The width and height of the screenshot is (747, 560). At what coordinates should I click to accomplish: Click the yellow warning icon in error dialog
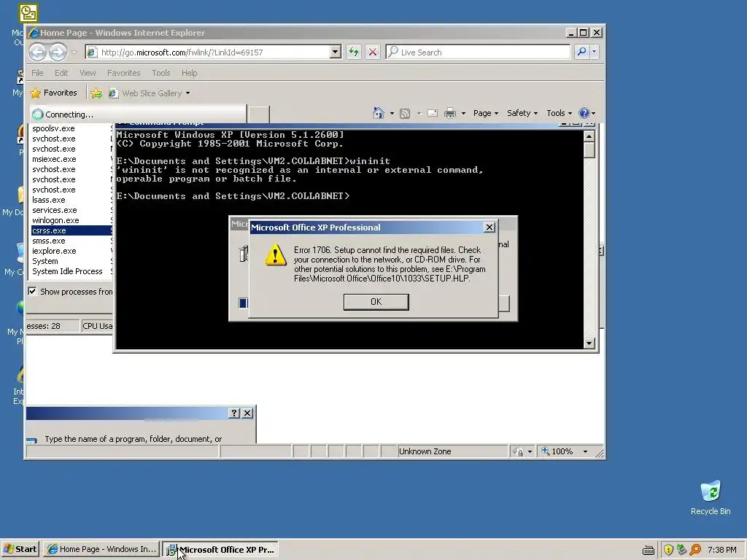point(276,254)
